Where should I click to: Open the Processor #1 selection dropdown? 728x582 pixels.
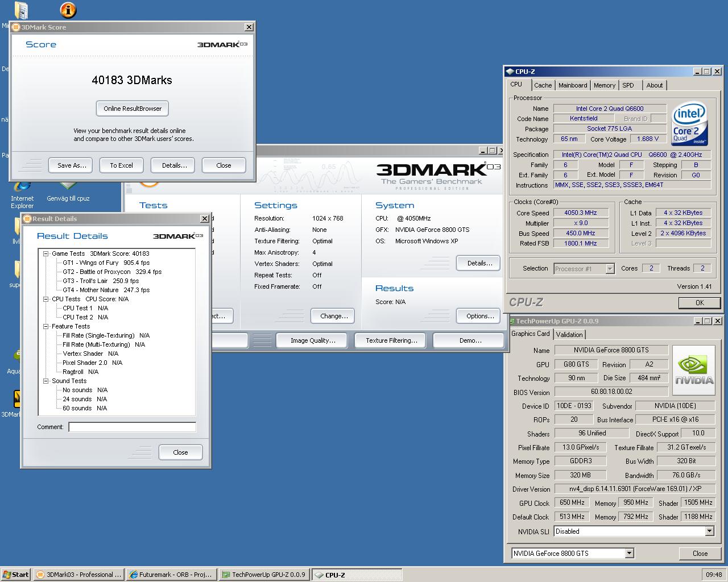click(610, 269)
